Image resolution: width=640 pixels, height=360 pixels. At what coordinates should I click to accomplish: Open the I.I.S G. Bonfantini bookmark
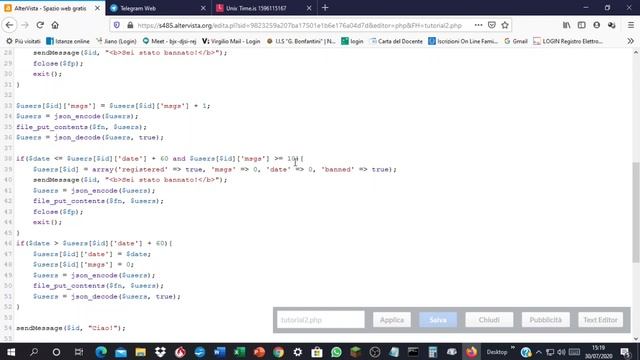coord(300,41)
